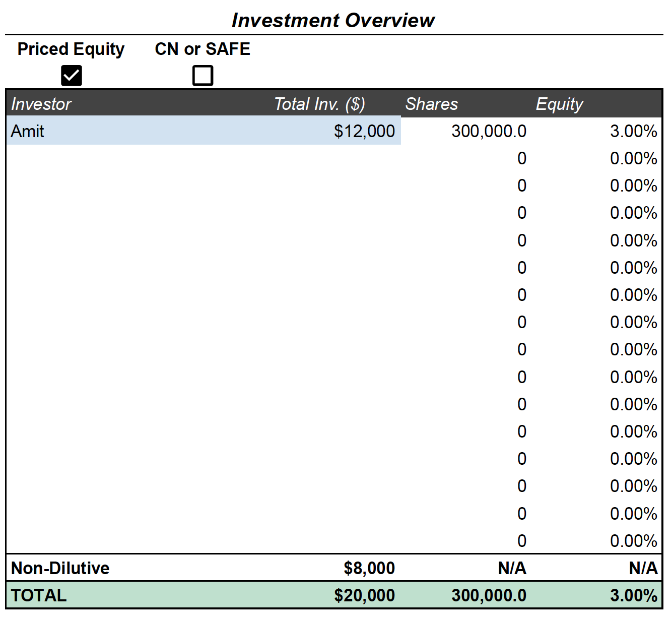The width and height of the screenshot is (672, 618).
Task: Click the Priced Equity label
Action: coord(71,49)
